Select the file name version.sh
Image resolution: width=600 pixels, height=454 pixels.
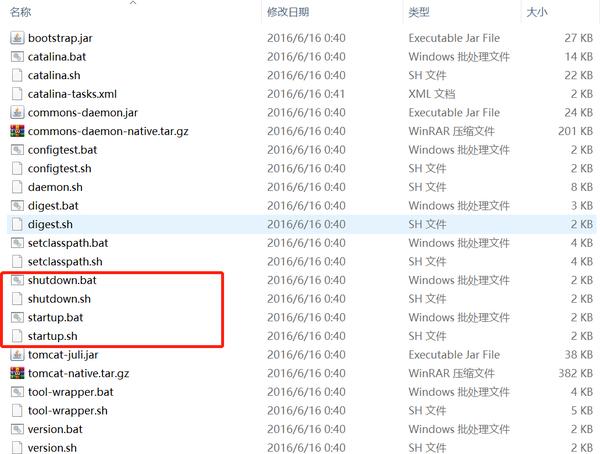point(52,448)
